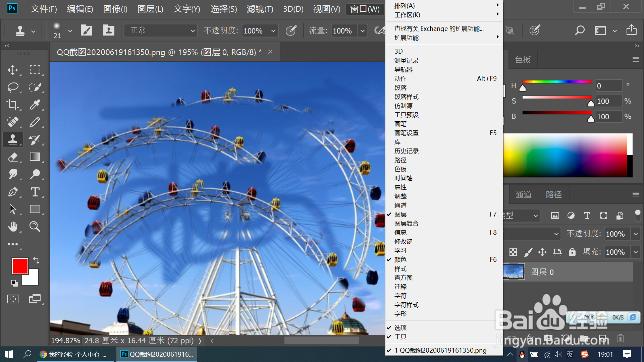This screenshot has width=644, height=362.
Task: Select the Smudge tool
Action: (x=13, y=174)
